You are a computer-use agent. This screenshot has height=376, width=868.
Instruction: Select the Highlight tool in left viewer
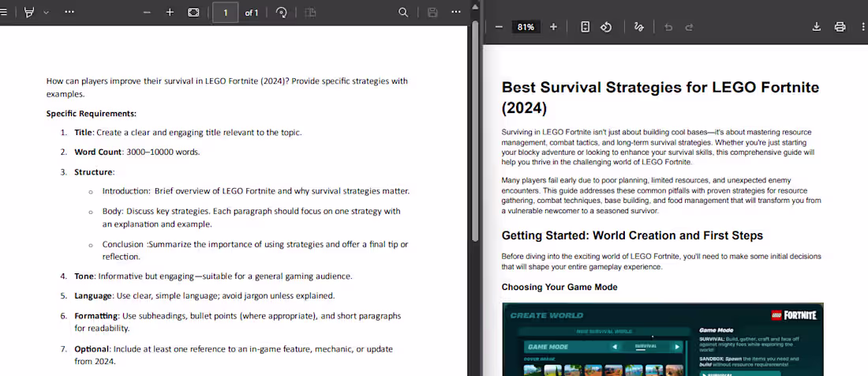click(28, 12)
